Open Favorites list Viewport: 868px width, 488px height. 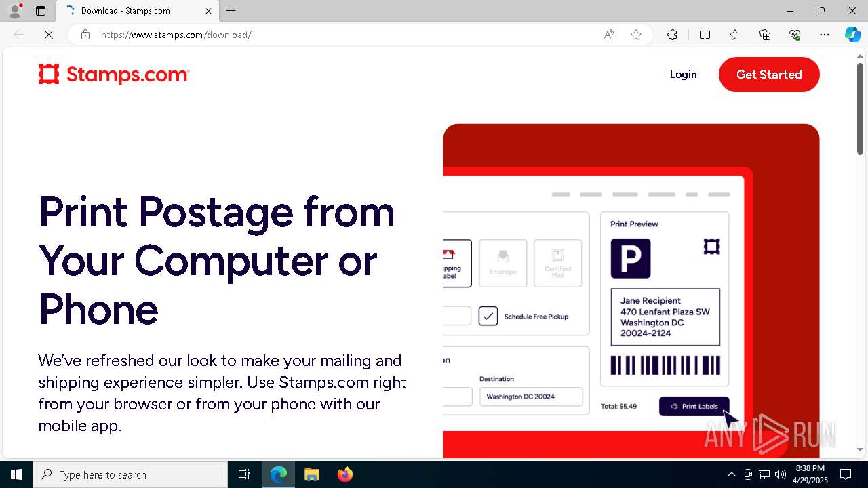(x=735, y=35)
